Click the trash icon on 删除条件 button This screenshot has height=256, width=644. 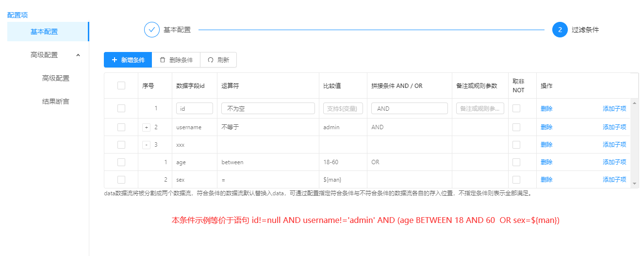pos(163,60)
